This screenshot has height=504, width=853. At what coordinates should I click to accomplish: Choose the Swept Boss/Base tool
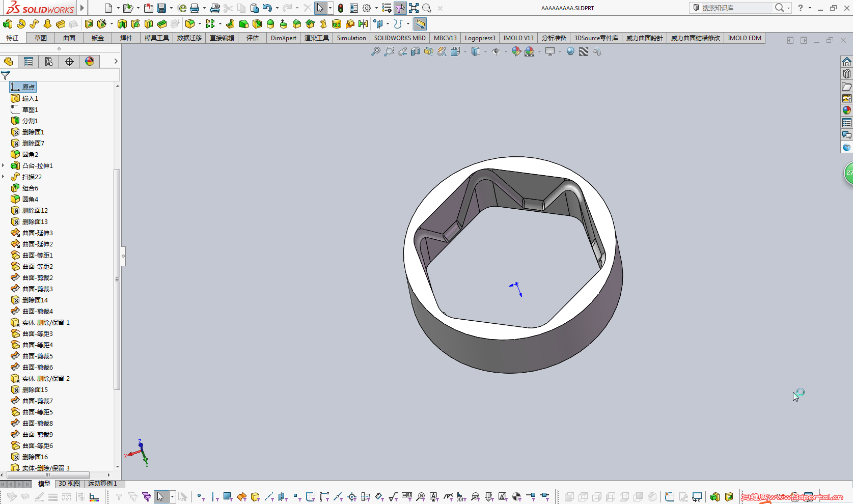pos(34,24)
